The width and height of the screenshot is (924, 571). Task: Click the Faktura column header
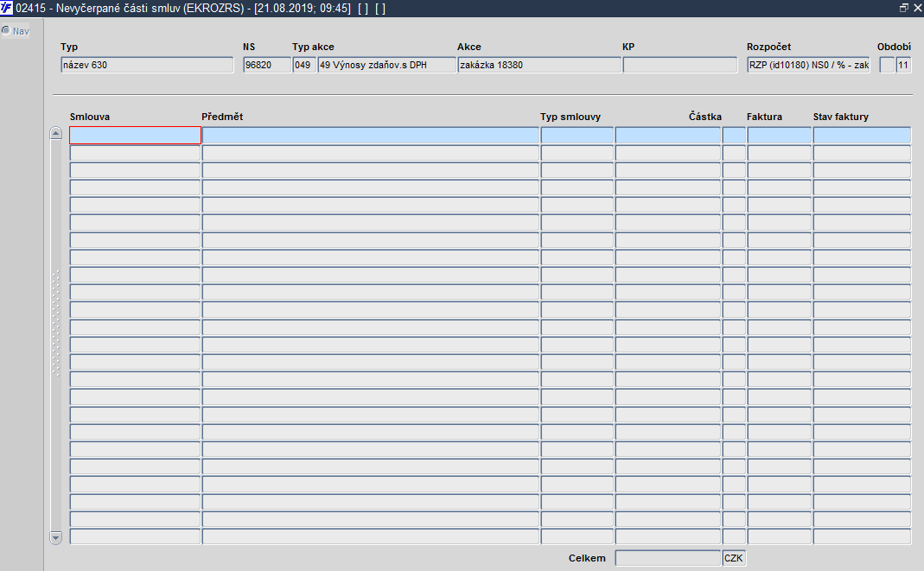(x=764, y=117)
